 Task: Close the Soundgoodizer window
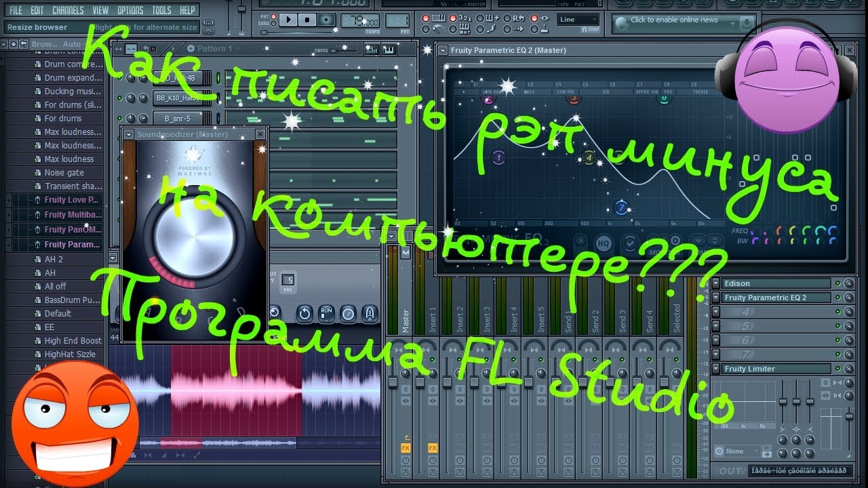[x=260, y=134]
